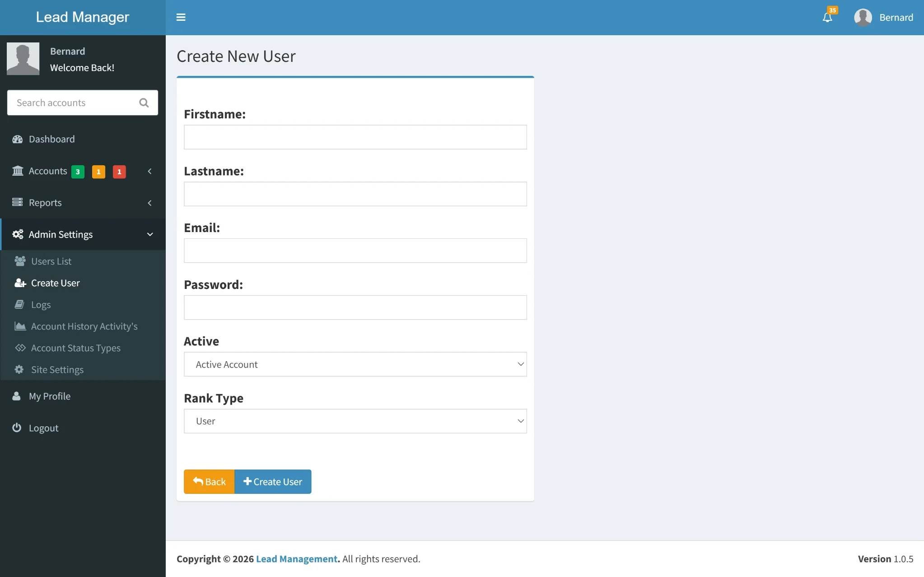Focus the Firstname input field
Viewport: 924px width, 577px height.
[355, 137]
